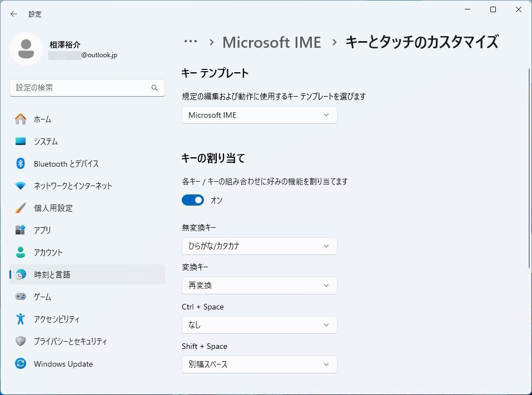Open the Windows Update page

tap(87, 363)
